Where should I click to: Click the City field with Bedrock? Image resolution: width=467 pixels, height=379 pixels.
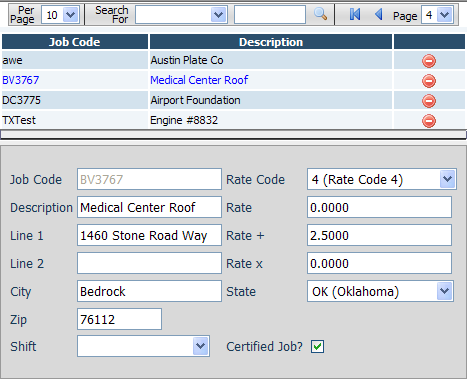[149, 291]
